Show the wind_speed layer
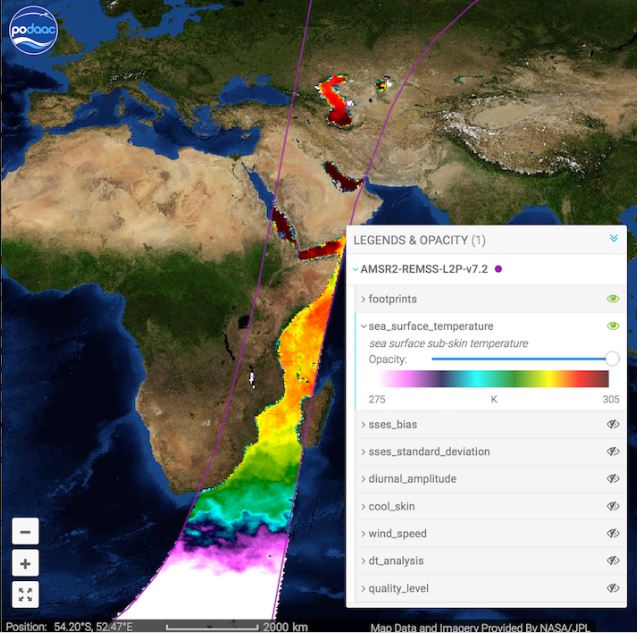 point(613,533)
